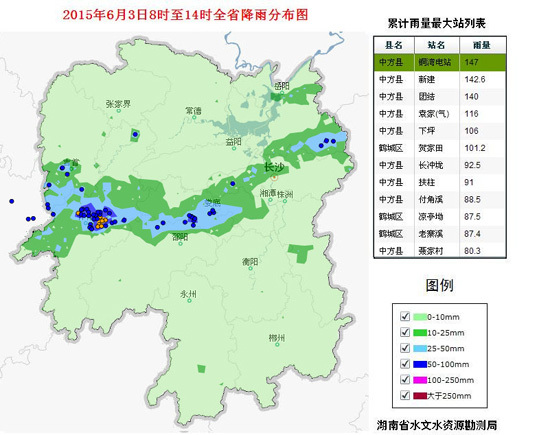Click the 站名 column header
Image resolution: width=550 pixels, height=435 pixels.
click(x=436, y=45)
